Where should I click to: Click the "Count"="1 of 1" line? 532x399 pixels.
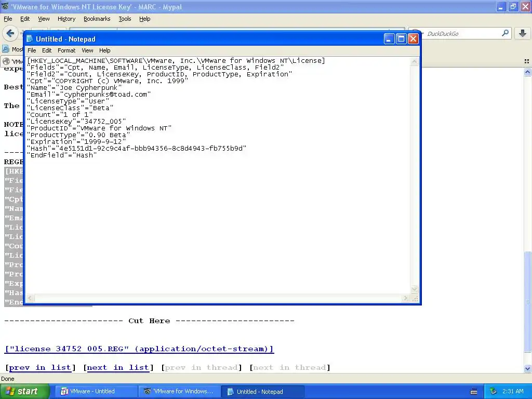tap(60, 115)
